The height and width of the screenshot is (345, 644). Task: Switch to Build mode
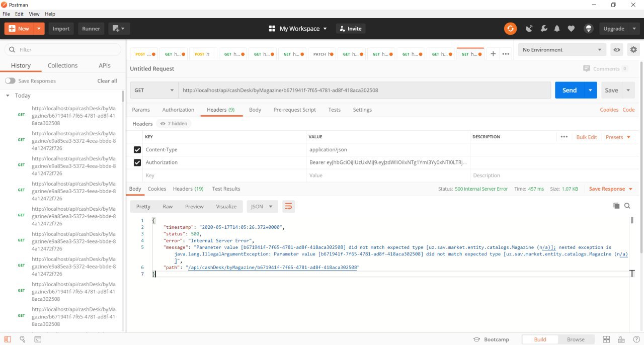[x=540, y=339]
